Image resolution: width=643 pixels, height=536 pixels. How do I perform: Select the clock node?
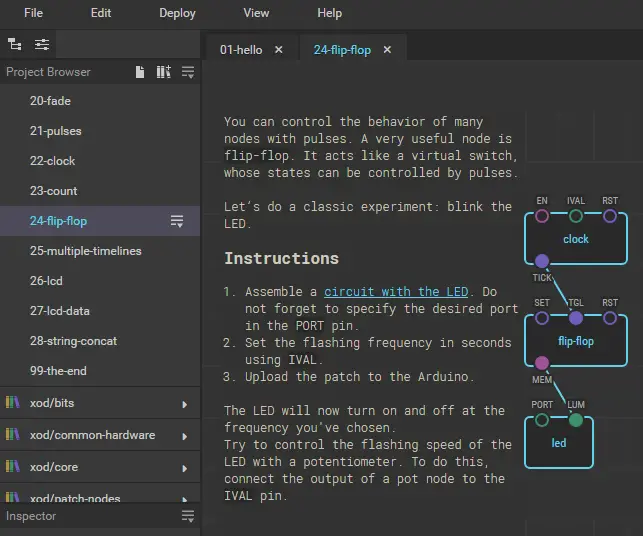pyautogui.click(x=576, y=239)
